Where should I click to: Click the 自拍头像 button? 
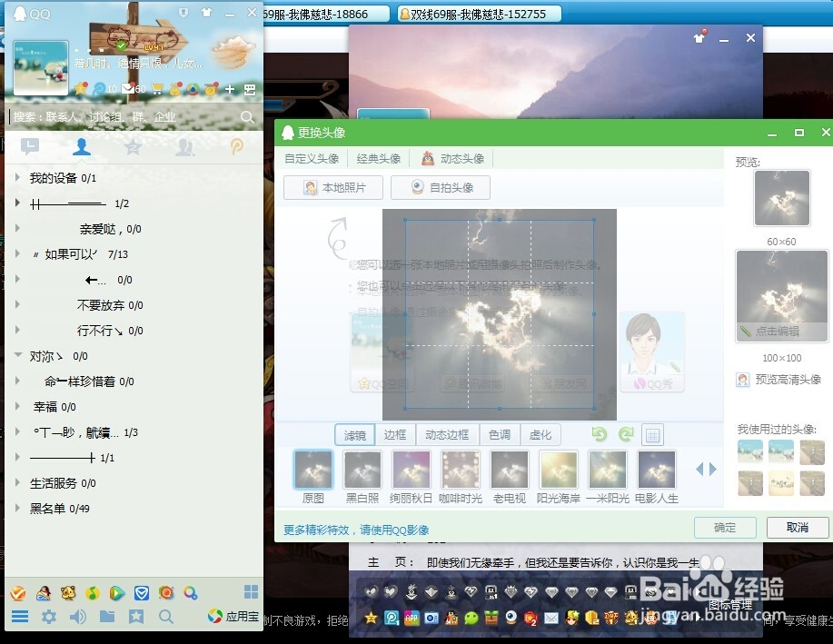pos(441,187)
